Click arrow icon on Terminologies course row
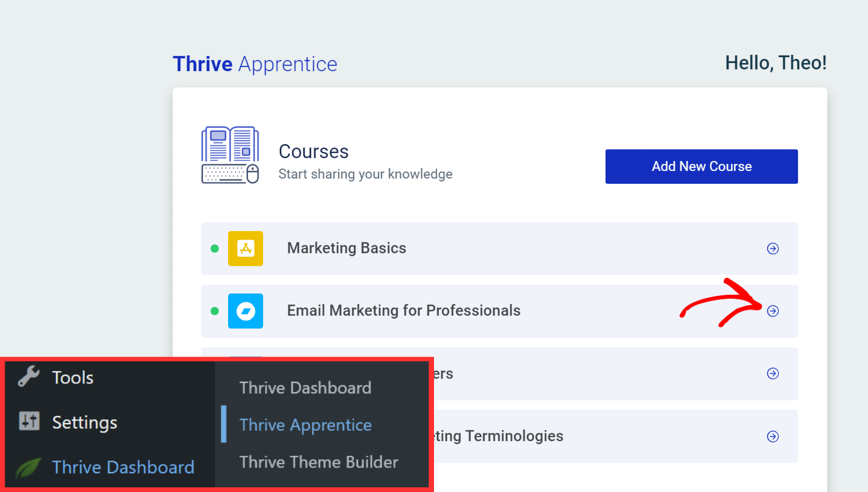Viewport: 868px width, 492px height. (x=773, y=437)
